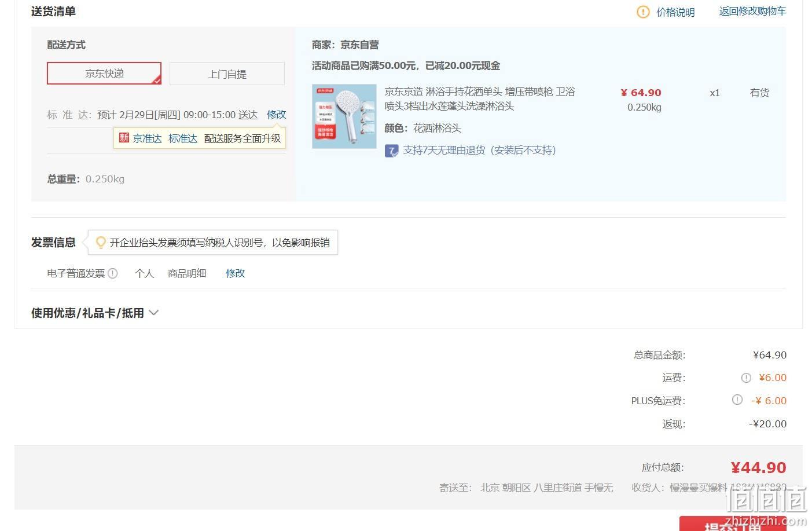Click the orange price explanation warning icon
Screen dimensions: 812x531
(x=643, y=12)
